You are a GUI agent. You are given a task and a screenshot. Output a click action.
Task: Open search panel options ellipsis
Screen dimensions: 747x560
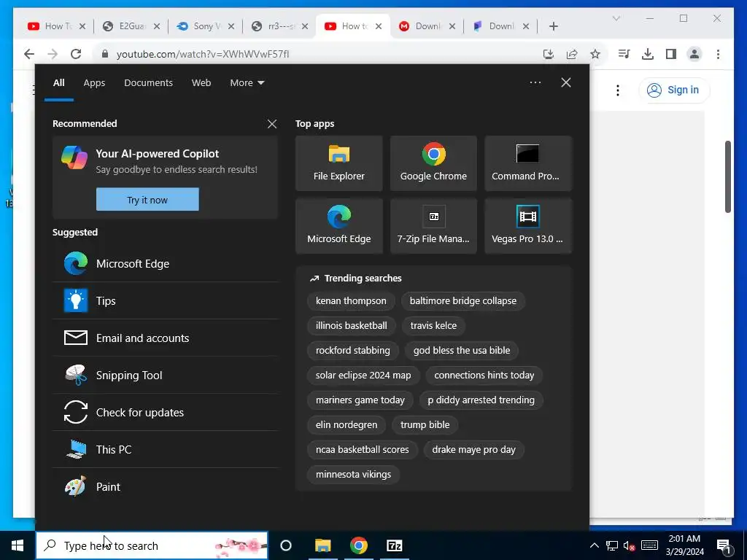click(535, 82)
